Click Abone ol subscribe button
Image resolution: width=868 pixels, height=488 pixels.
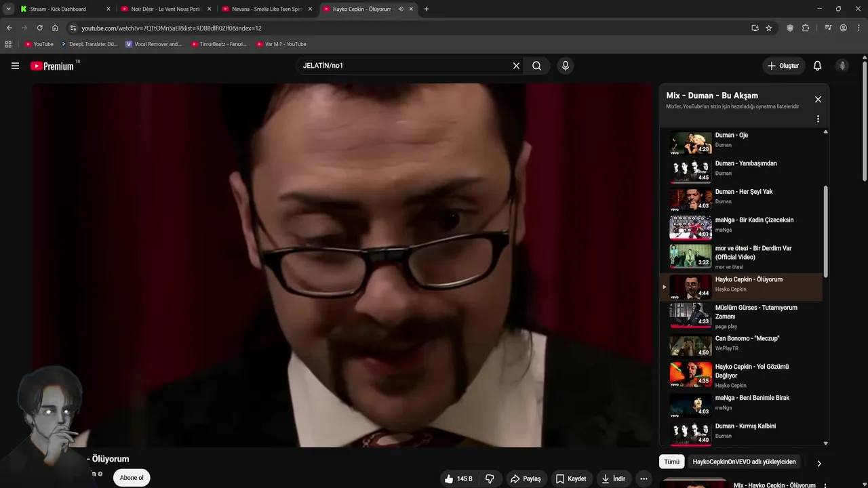tap(132, 478)
